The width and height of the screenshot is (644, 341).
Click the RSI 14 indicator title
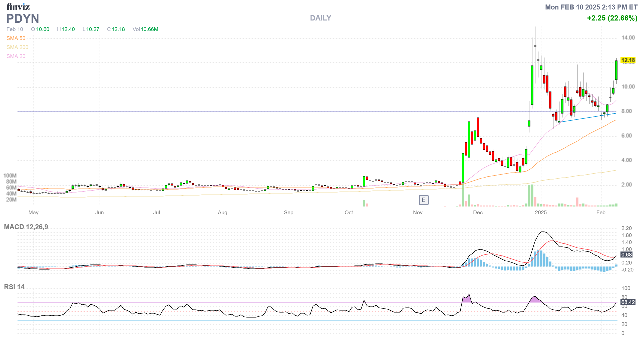(14, 287)
